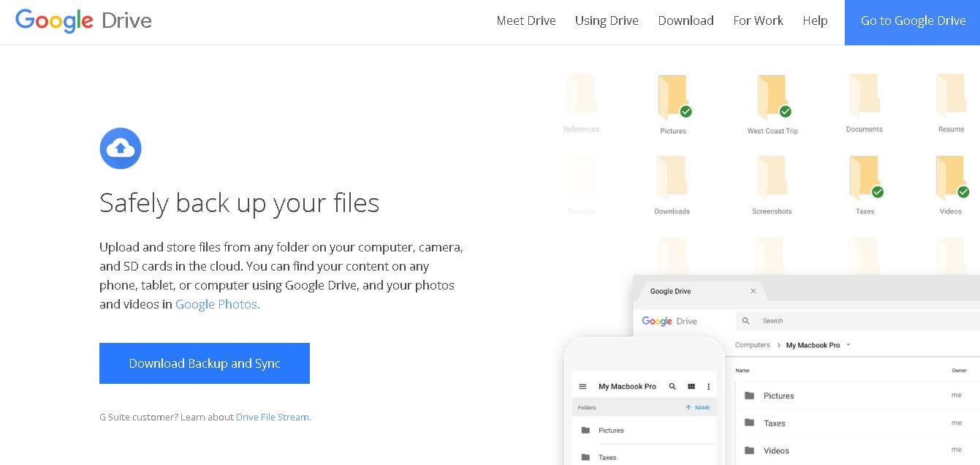Select the Taxes folder icon with checkmark
Viewport: 980px width, 465px height.
click(x=867, y=178)
